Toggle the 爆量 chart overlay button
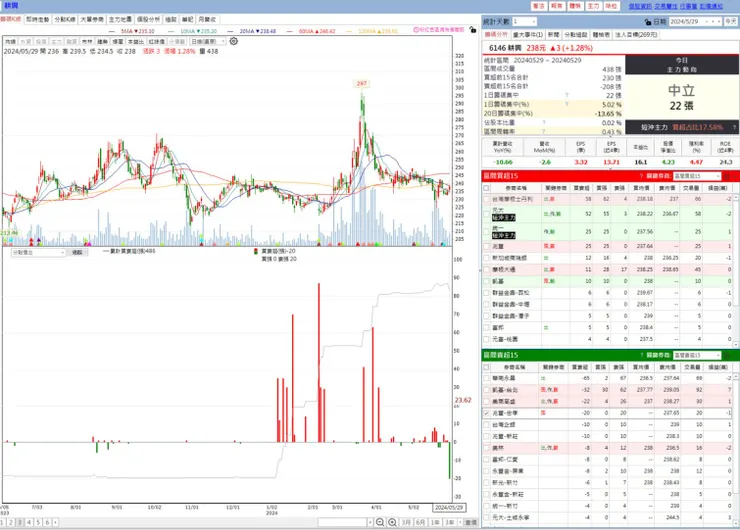 click(118, 42)
